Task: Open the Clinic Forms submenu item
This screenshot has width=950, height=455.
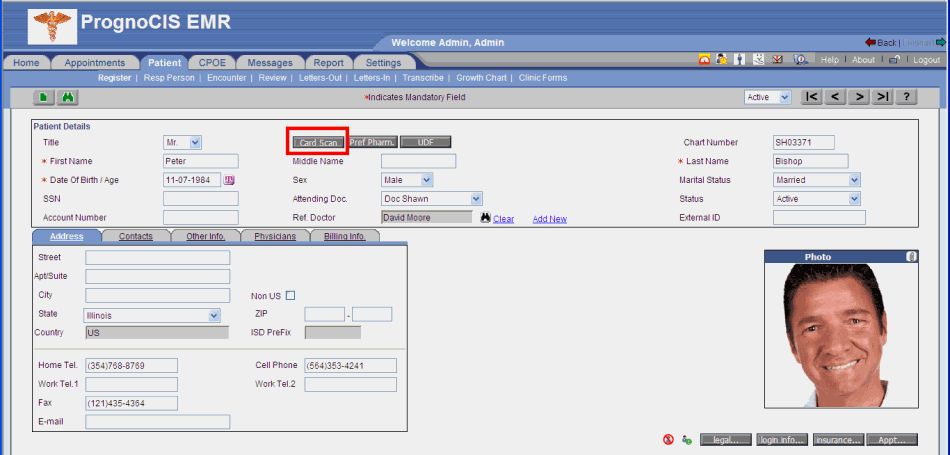Action: point(543,78)
